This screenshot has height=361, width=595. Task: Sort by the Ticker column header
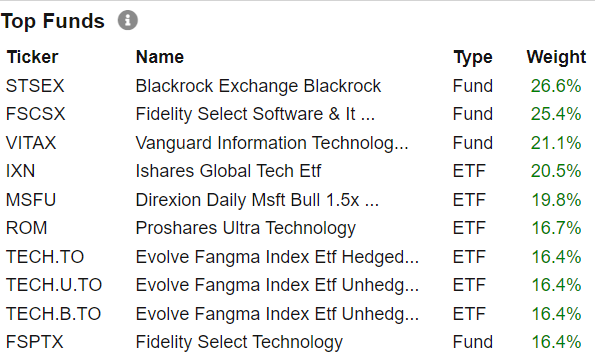[x=33, y=57]
